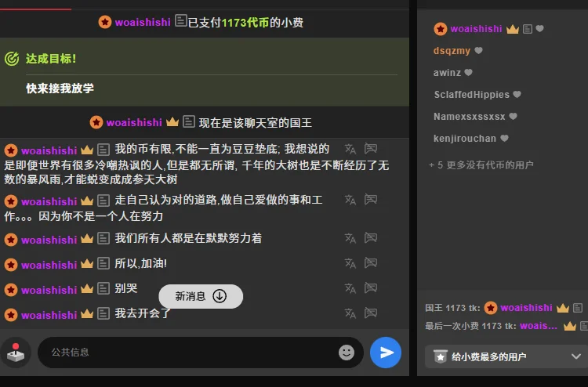Translate the "我的币有限" message
The width and height of the screenshot is (588, 387).
point(350,148)
